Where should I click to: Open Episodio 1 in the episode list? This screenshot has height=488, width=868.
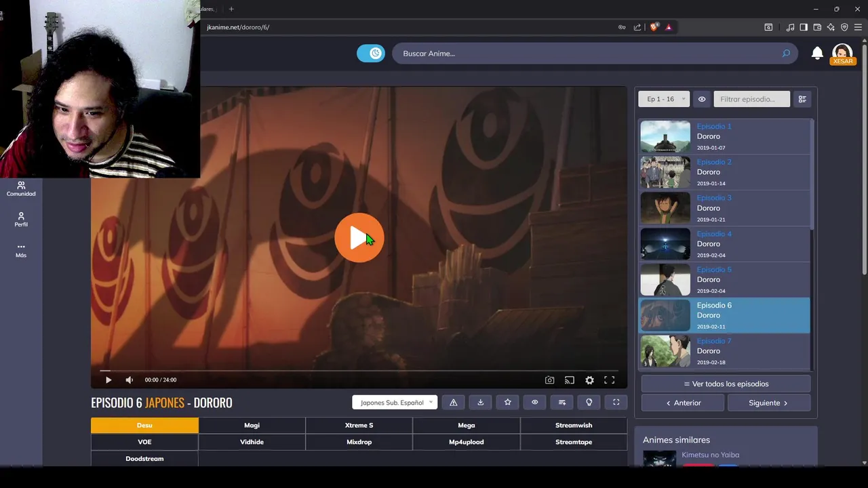(x=724, y=137)
